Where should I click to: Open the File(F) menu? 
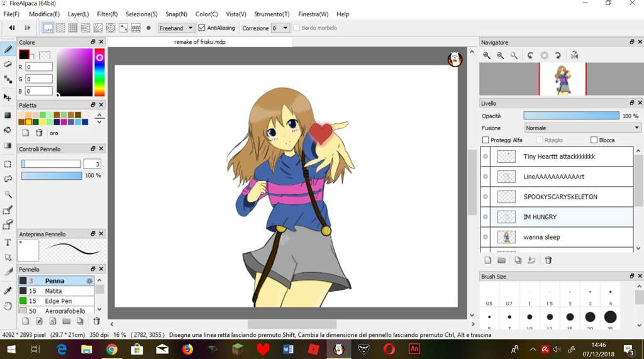coord(11,14)
